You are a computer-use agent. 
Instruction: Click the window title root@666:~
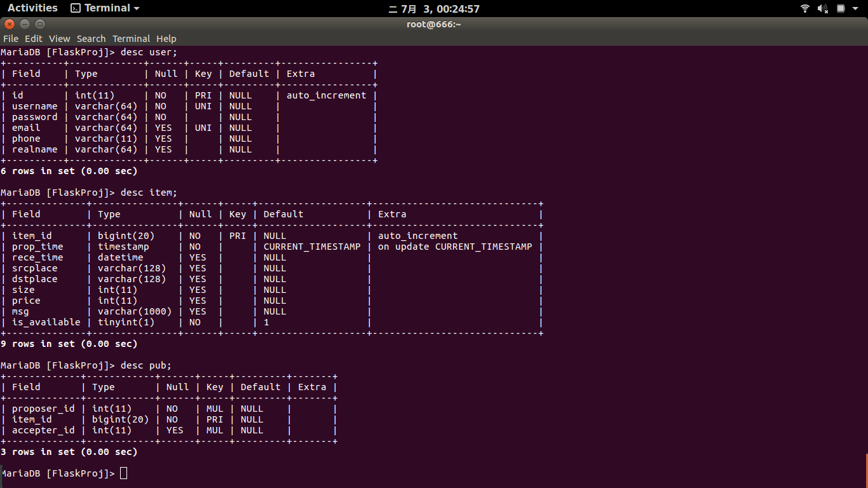(x=434, y=24)
